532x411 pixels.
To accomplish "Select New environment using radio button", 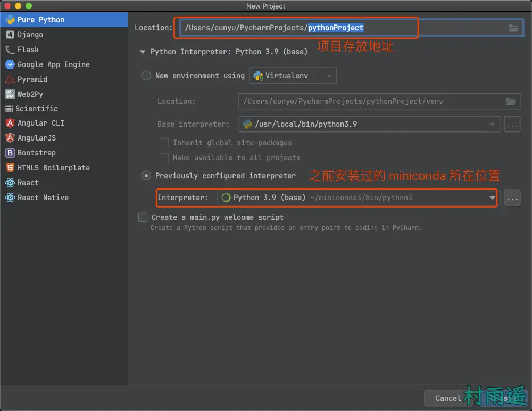I will tap(146, 76).
